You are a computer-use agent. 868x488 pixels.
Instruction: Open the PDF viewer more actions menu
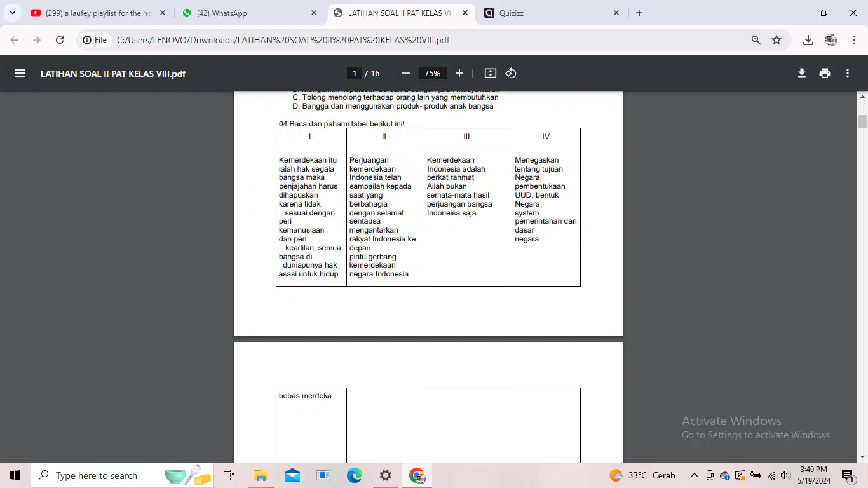point(848,73)
